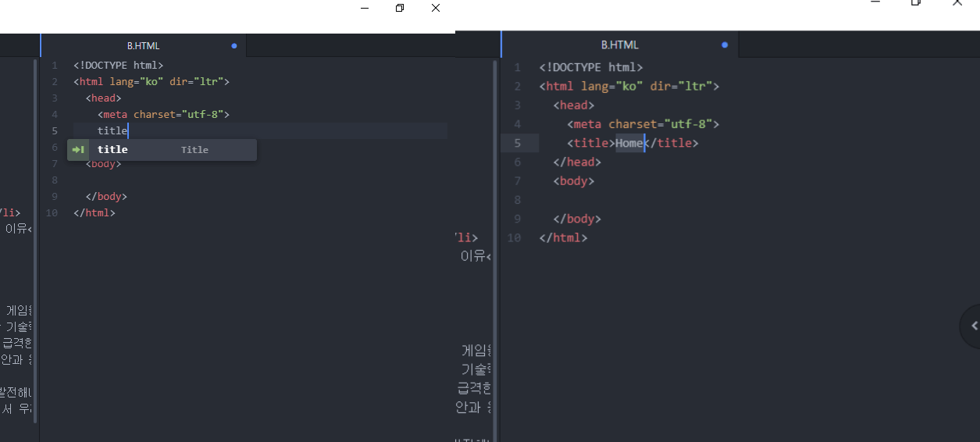Click the '<head>' tag in the right editor
Screen dimensions: 980x442
(574, 105)
